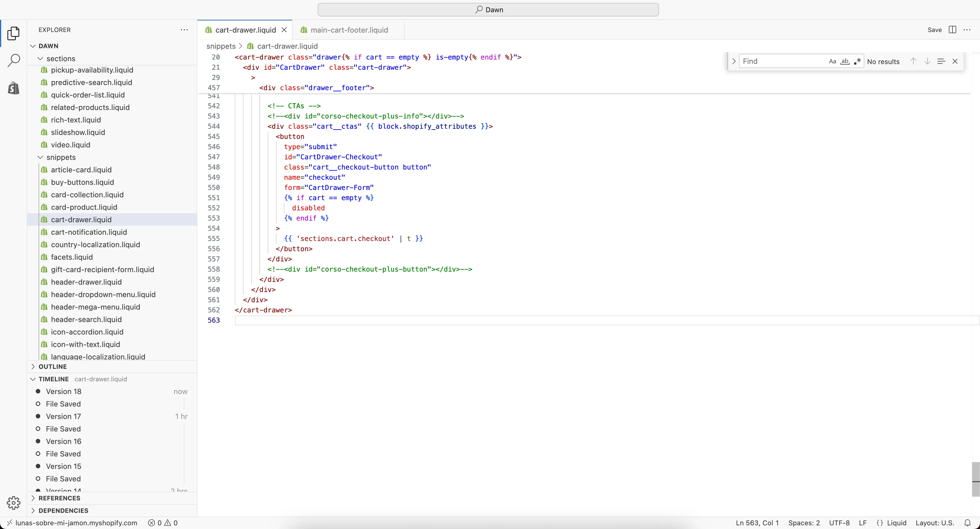Open the Explorer view in activity bar
The height and width of the screenshot is (529, 980).
click(x=14, y=33)
